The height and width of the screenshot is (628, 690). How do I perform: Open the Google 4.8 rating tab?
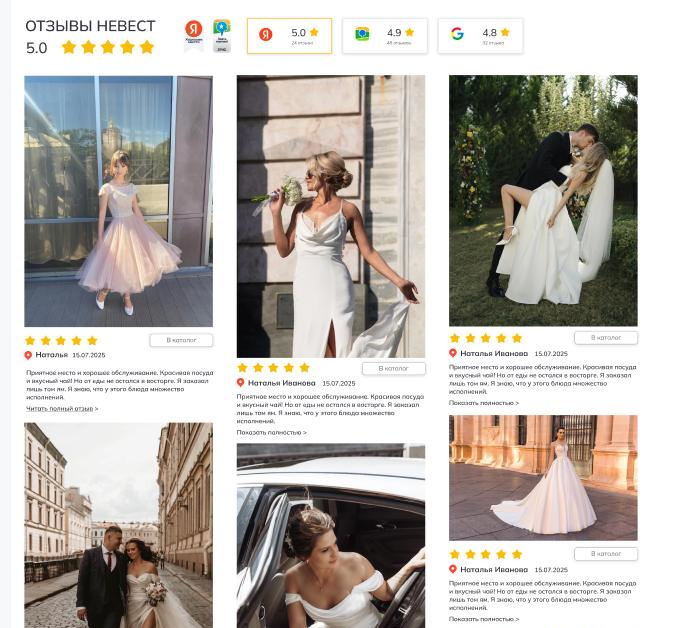[480, 35]
